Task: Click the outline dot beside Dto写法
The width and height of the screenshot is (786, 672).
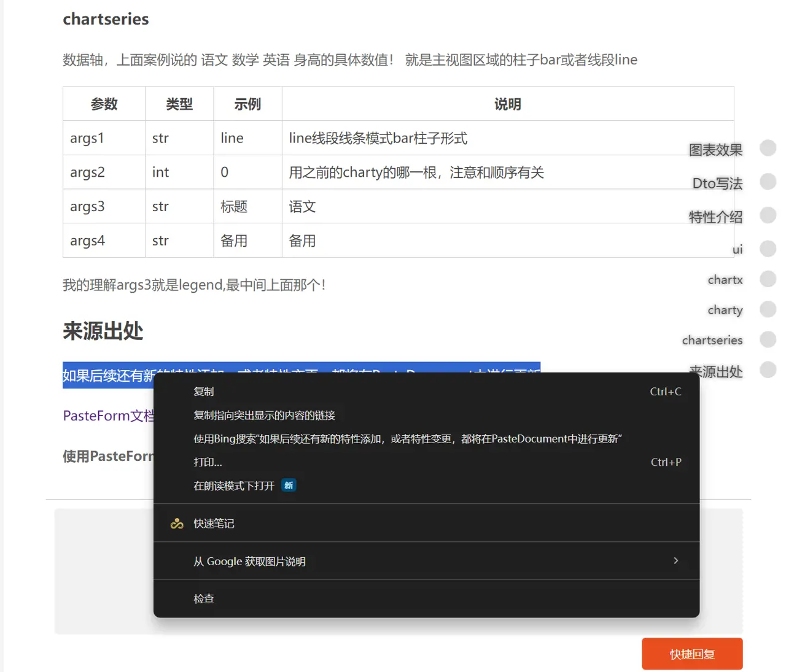Action: tap(768, 182)
